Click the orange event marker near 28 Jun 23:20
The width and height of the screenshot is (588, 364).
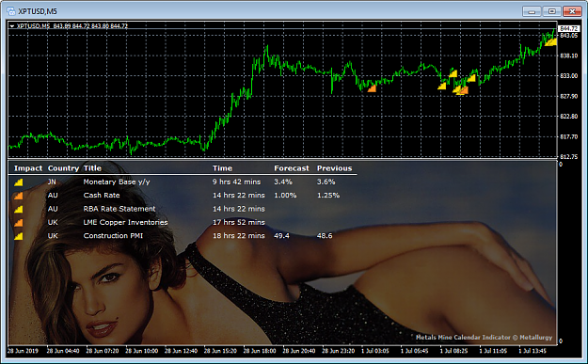tap(372, 88)
